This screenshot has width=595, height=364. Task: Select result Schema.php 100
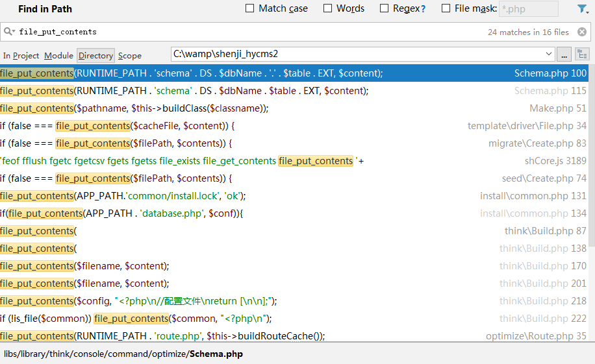294,73
